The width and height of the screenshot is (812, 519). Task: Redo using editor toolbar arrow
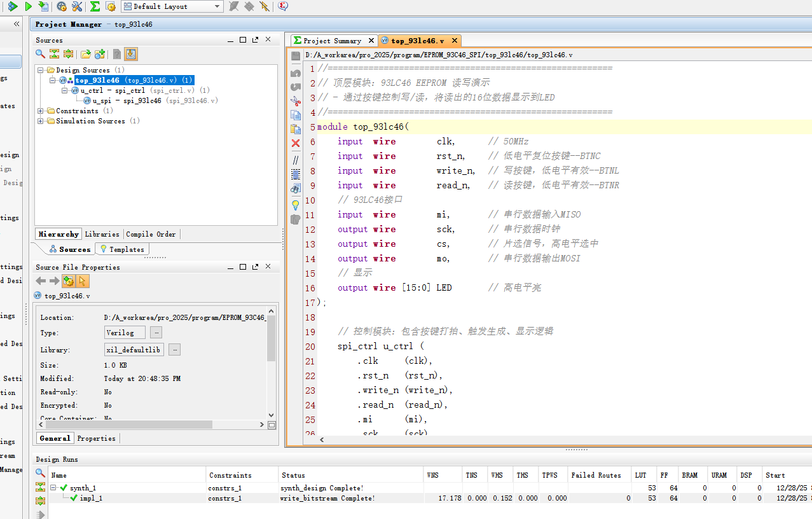click(x=296, y=87)
